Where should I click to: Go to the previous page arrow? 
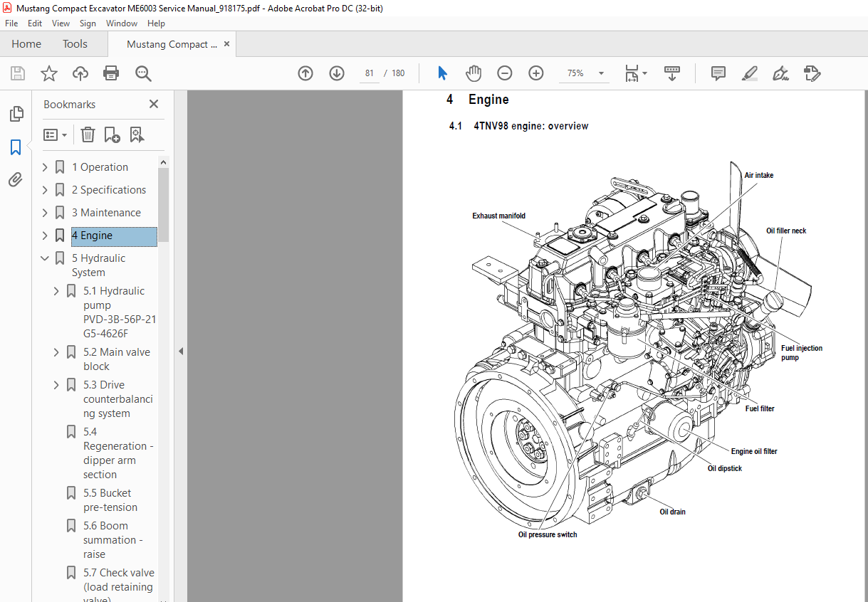(305, 73)
